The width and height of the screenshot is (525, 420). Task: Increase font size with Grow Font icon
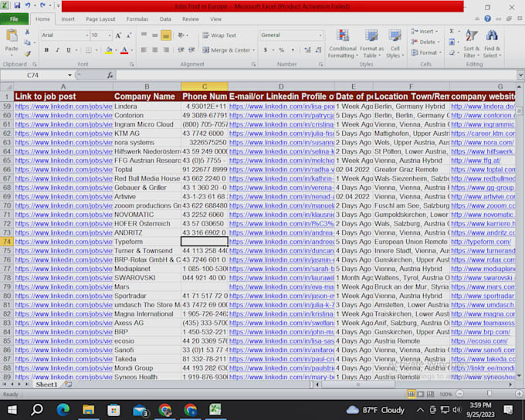[x=118, y=36]
